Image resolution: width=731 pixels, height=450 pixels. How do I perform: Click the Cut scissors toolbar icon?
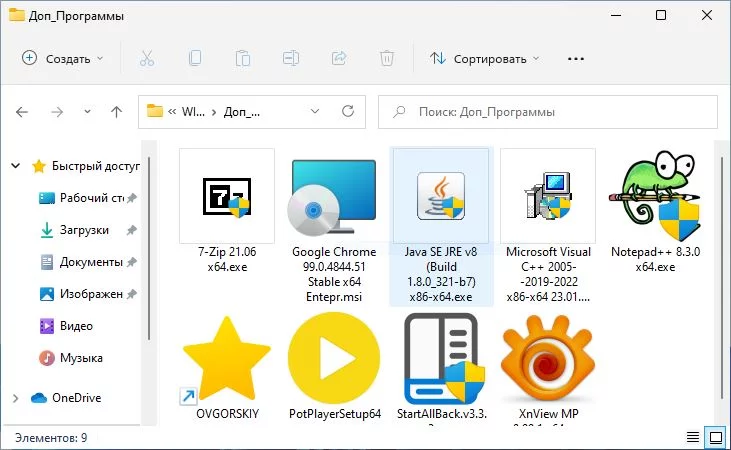point(147,58)
